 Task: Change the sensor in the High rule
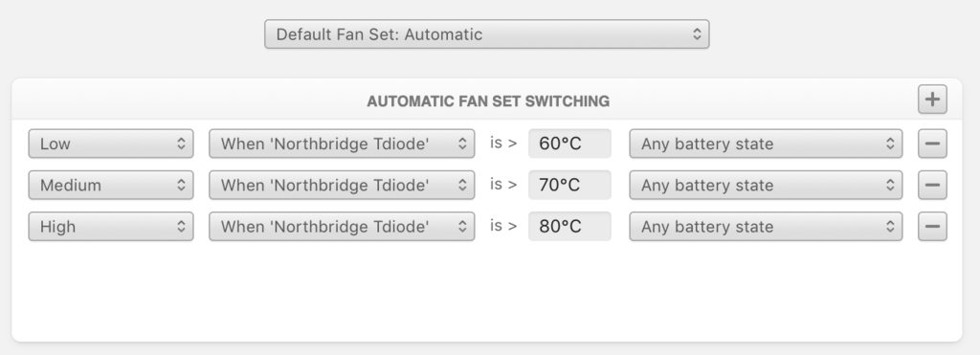pos(342,226)
